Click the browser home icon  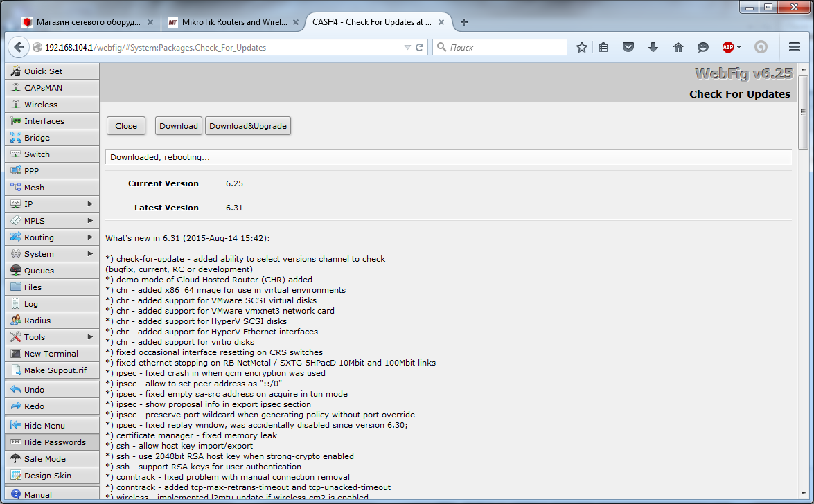(x=678, y=47)
